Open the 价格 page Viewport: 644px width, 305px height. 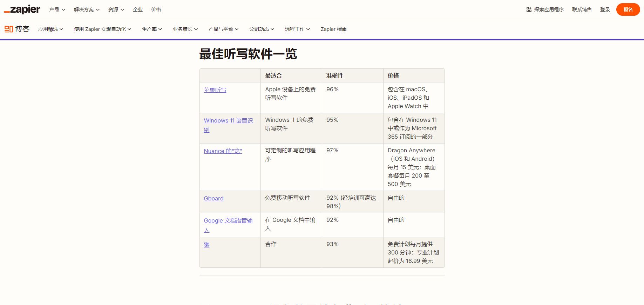click(156, 9)
